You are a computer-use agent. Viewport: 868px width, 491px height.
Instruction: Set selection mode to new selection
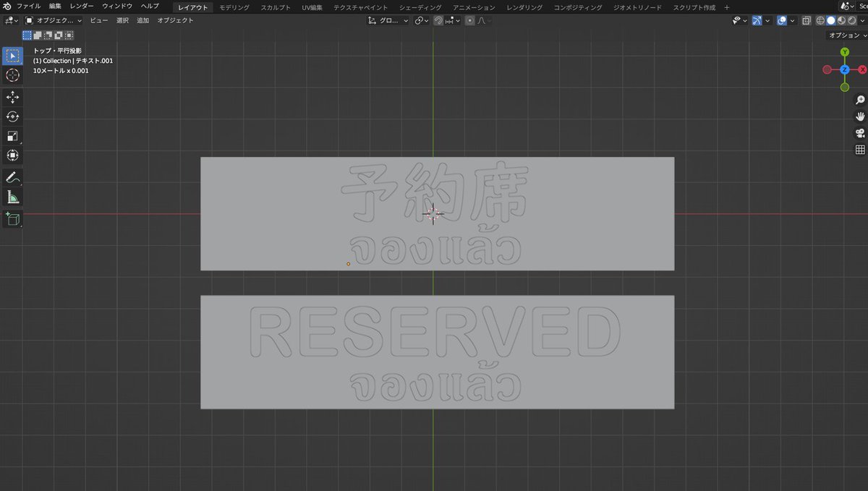[27, 35]
